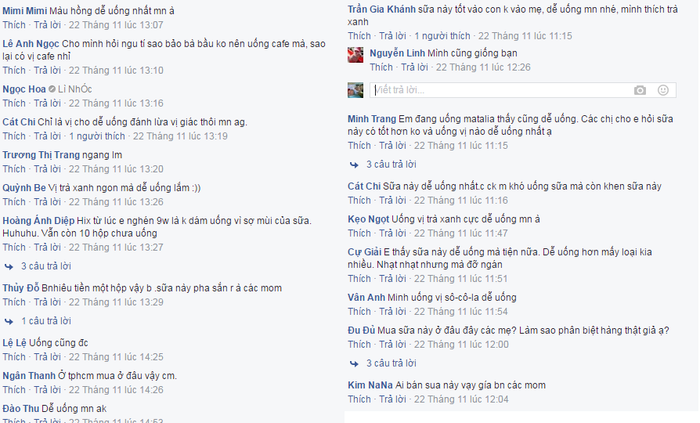Open Ngân Thanh's profile name
Image resolution: width=700 pixels, height=423 pixels.
click(29, 376)
